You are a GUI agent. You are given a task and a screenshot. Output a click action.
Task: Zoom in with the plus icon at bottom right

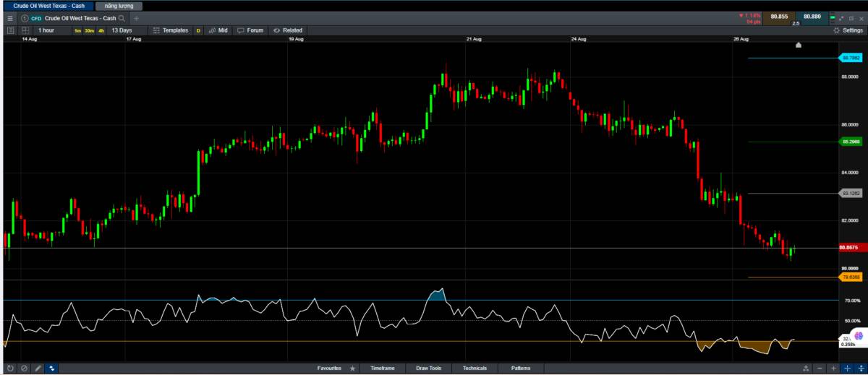coord(833,368)
